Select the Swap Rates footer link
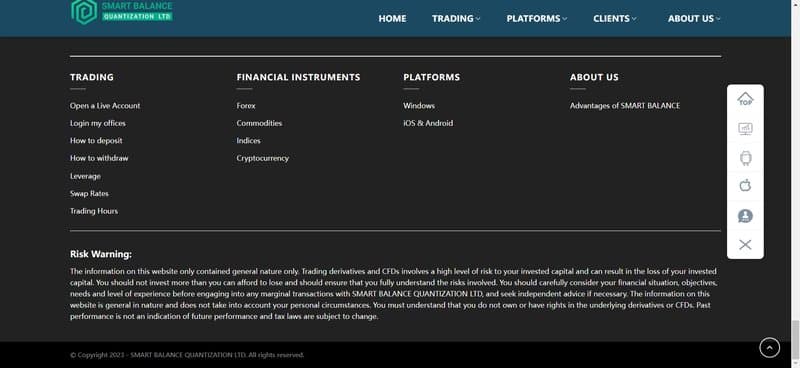 pos(89,193)
